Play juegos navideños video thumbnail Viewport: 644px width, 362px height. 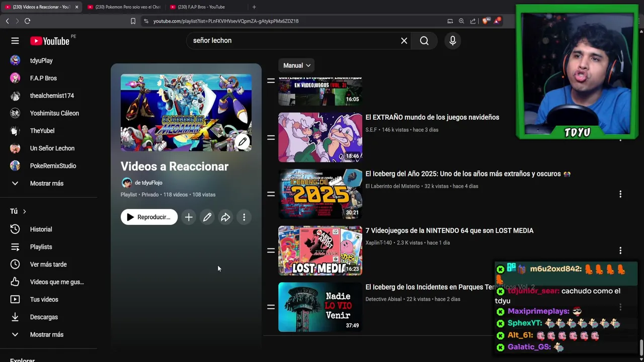coord(320,137)
